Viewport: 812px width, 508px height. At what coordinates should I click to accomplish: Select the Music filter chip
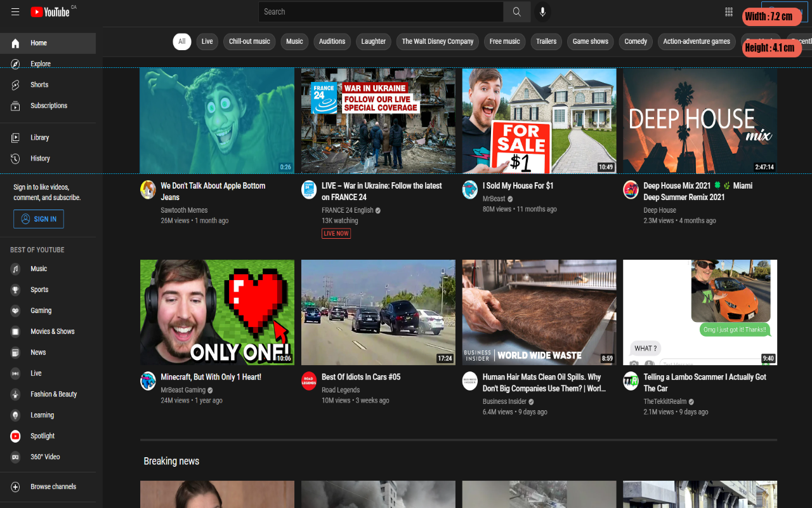(x=294, y=41)
